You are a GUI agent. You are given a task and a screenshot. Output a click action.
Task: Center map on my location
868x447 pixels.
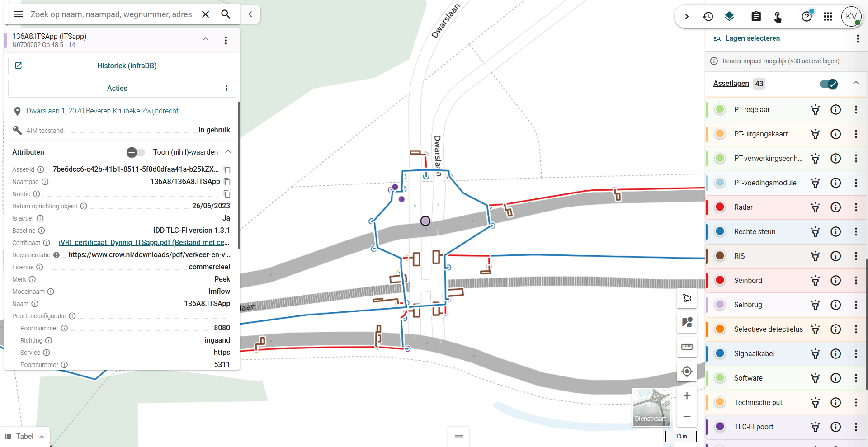coord(687,371)
